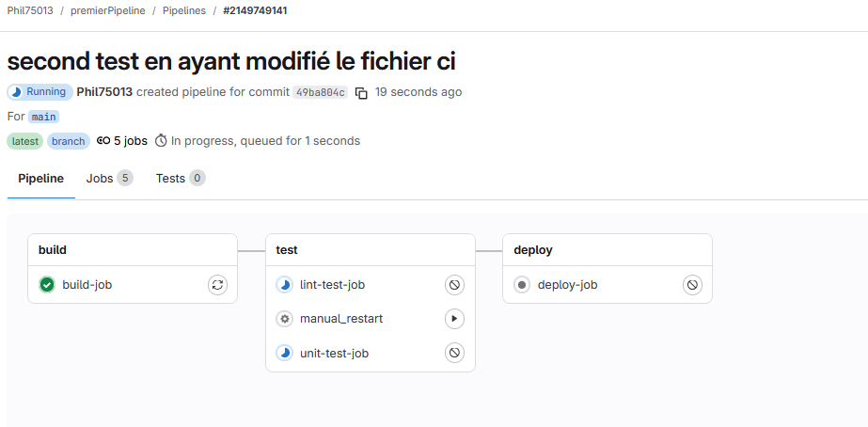Copy the commit SHA to clipboard

361,93
